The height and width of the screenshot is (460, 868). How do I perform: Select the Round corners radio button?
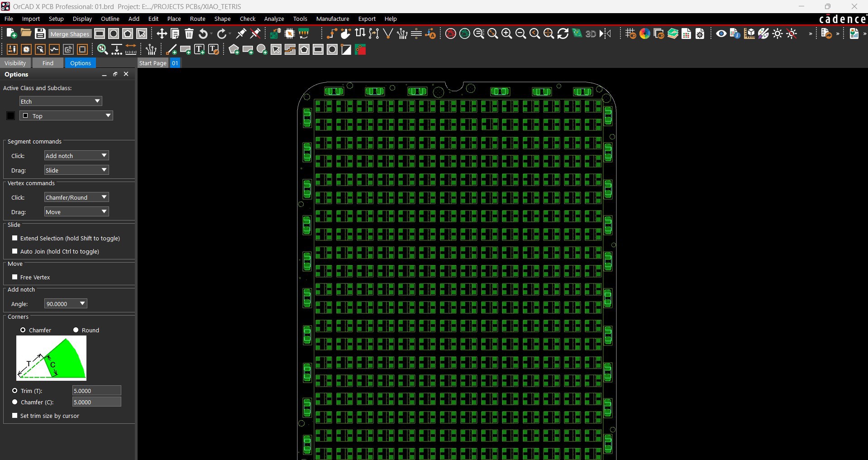pos(76,330)
